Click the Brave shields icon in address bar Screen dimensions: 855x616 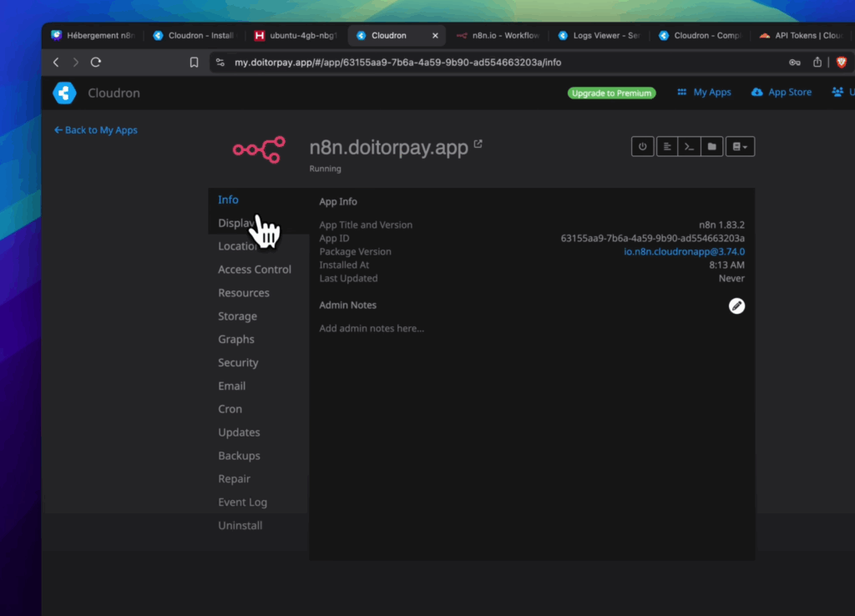coord(841,62)
